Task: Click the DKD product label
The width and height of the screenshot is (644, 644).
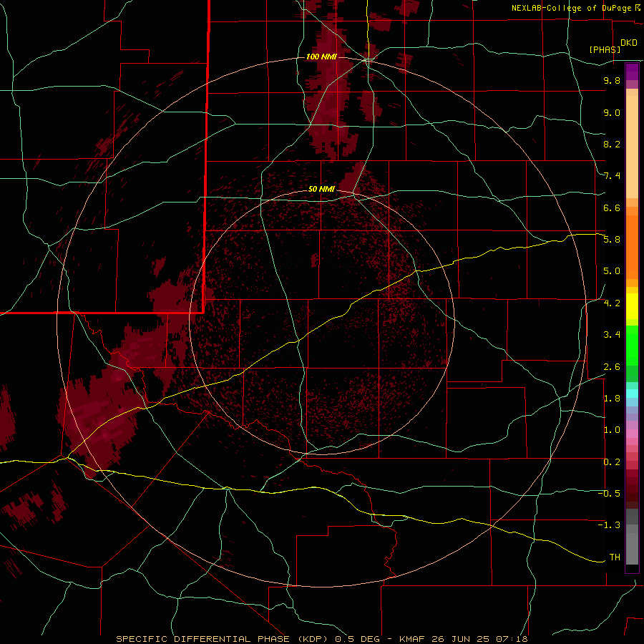Action: [629, 43]
